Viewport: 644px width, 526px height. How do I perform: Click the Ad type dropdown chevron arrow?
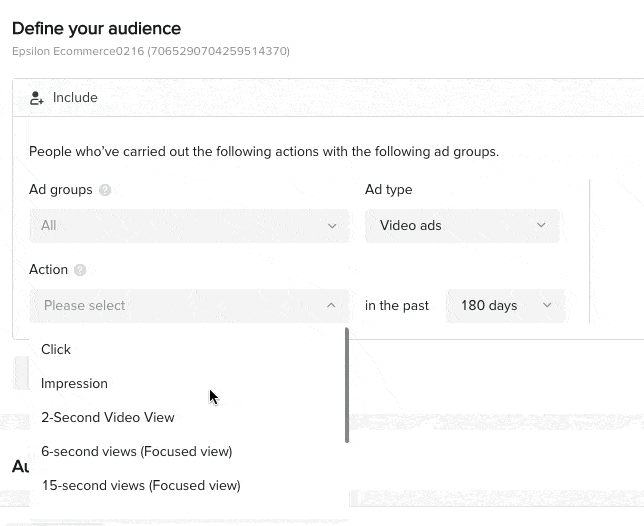[541, 225]
